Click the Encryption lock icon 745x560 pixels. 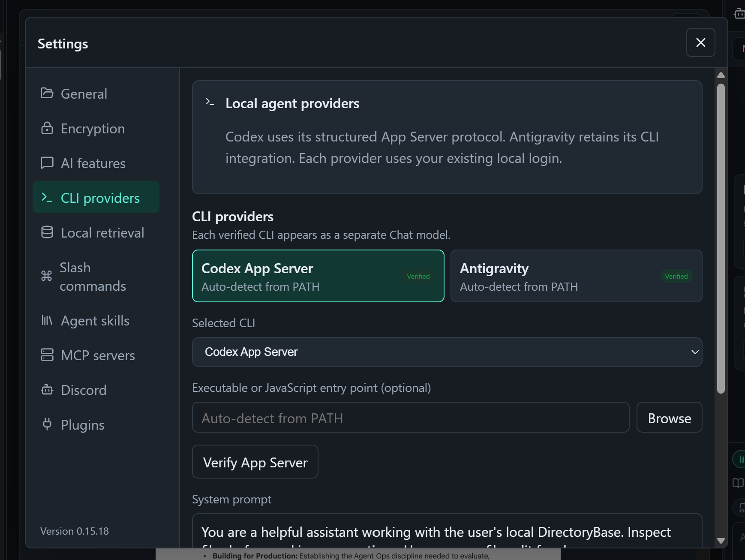[x=47, y=128]
